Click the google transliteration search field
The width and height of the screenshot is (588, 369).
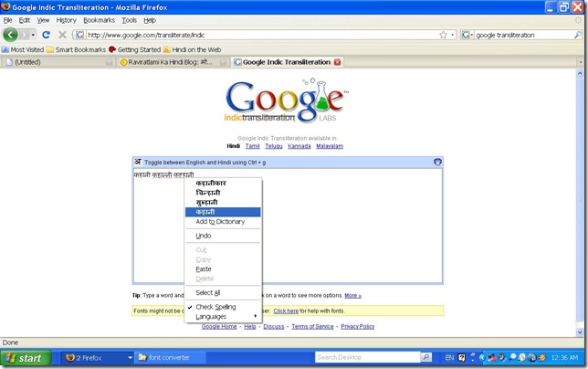pyautogui.click(x=524, y=35)
